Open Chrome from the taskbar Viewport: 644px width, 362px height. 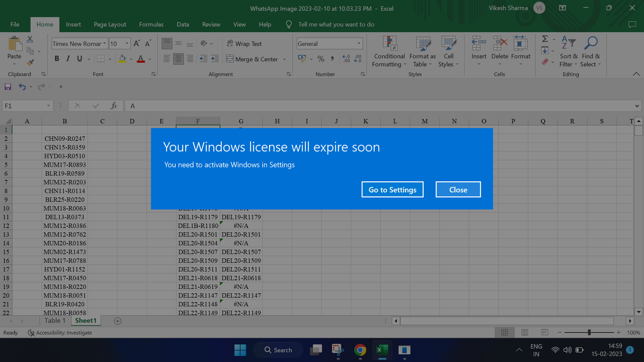[x=360, y=350]
